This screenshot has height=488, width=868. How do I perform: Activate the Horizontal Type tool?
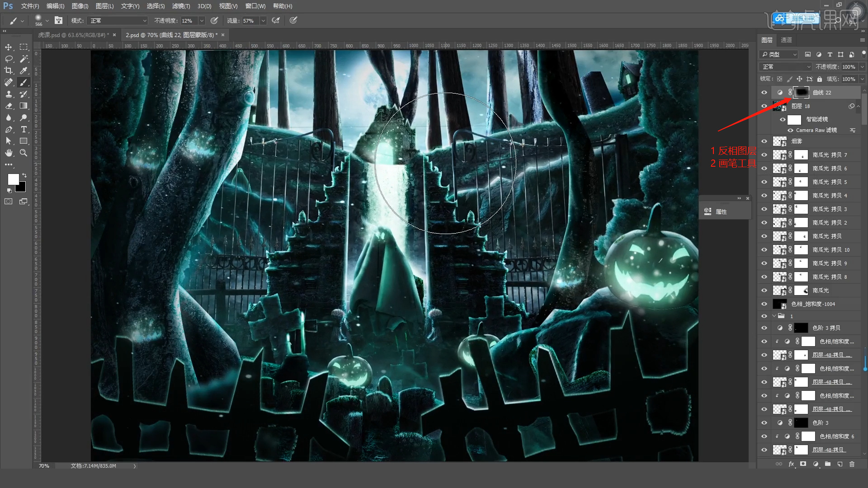(24, 129)
